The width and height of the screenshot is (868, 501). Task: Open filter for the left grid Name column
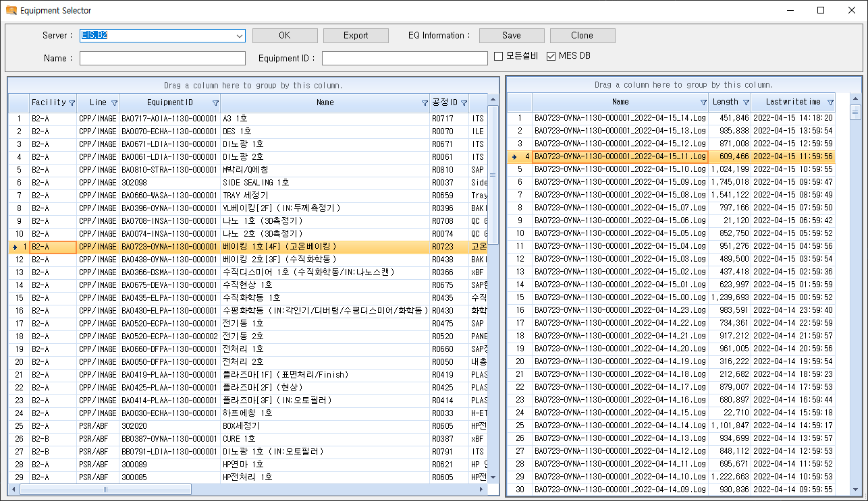point(425,103)
